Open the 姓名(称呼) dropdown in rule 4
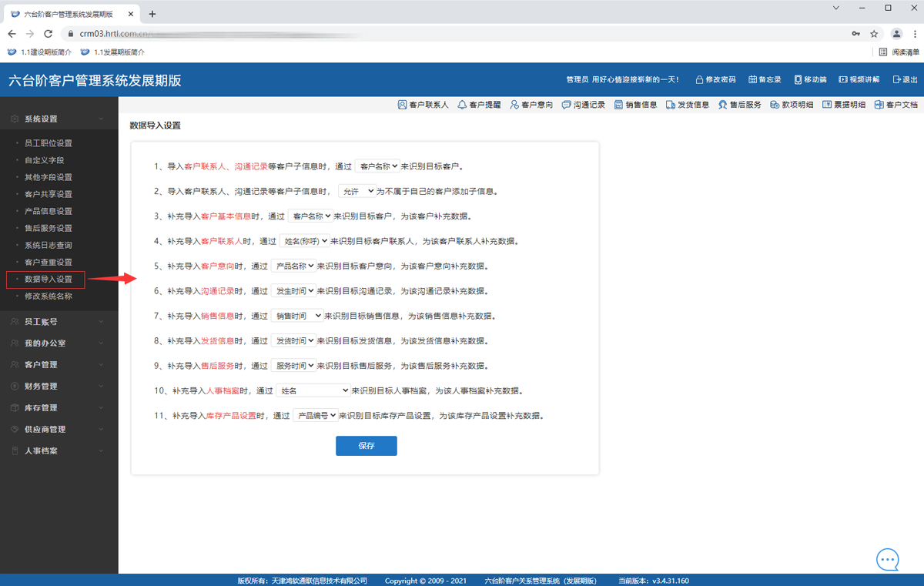This screenshot has height=586, width=924. click(304, 241)
